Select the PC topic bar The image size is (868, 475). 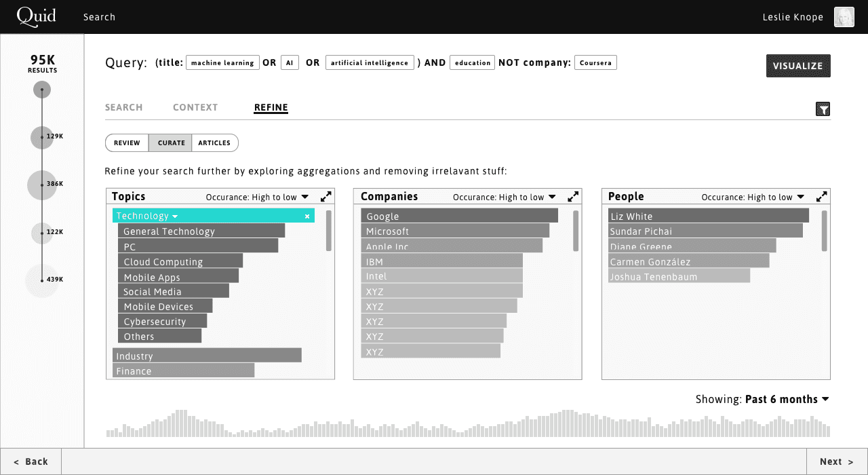coord(198,246)
